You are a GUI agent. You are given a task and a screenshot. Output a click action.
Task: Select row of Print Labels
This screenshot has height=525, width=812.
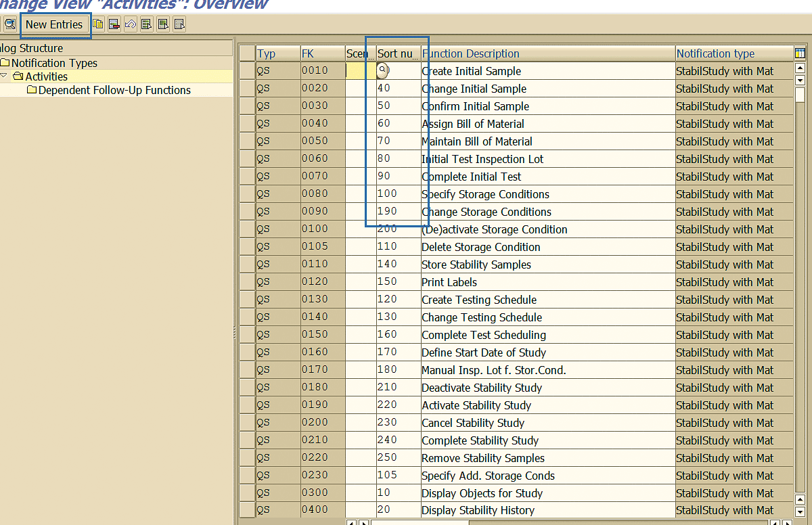pos(247,282)
